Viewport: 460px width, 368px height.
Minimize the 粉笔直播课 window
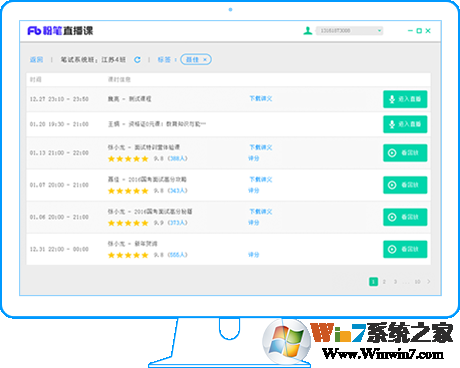tap(410, 31)
